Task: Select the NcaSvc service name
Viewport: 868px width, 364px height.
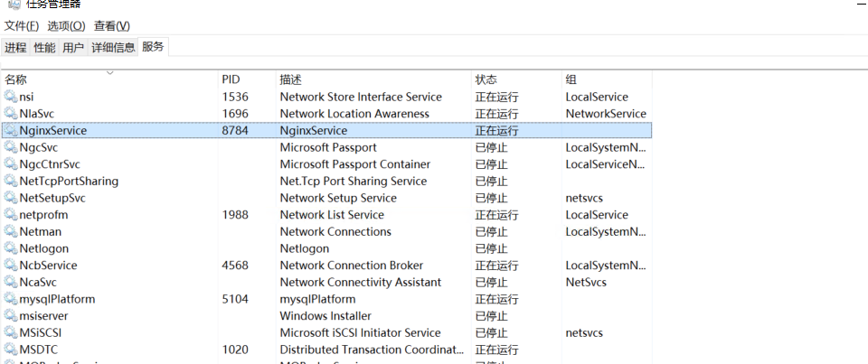Action: [x=38, y=282]
